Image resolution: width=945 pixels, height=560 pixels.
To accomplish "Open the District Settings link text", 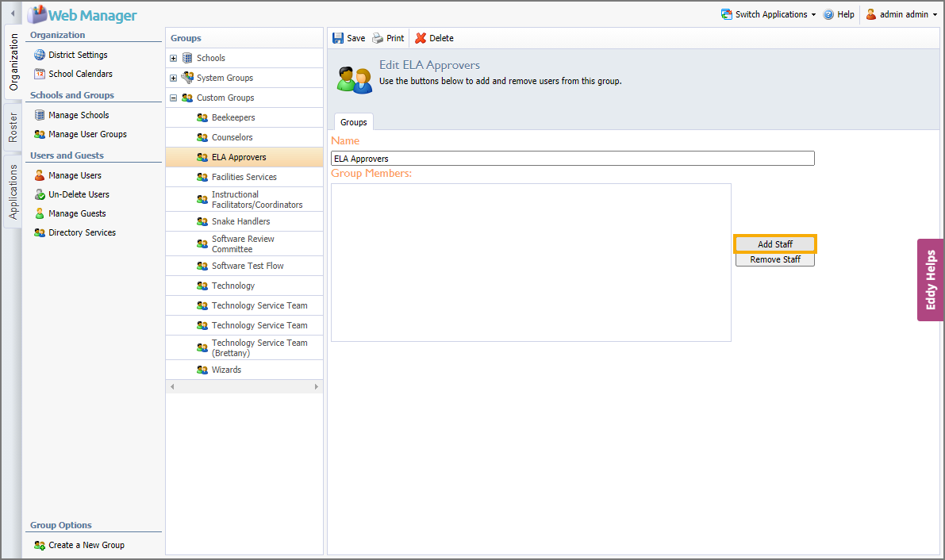I will click(79, 55).
